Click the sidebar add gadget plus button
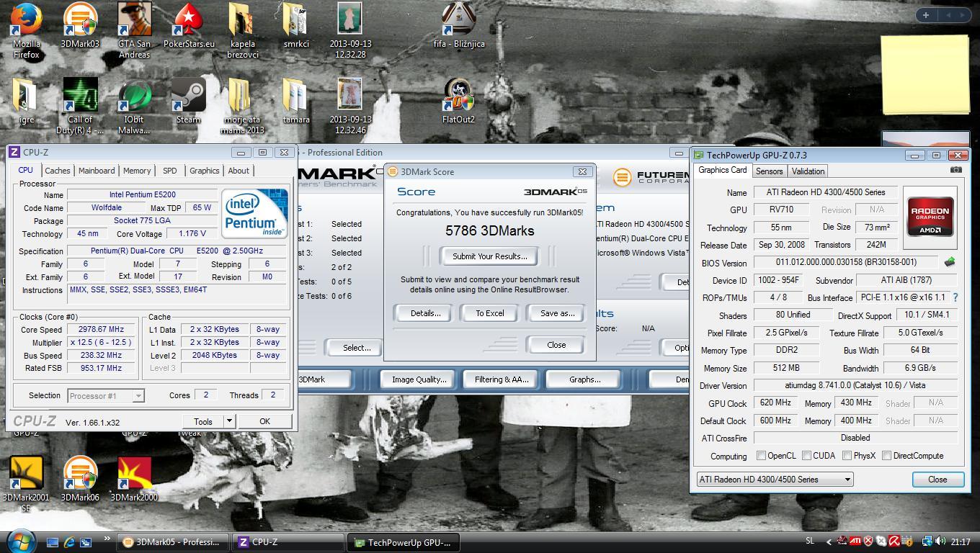This screenshot has height=553, width=980. click(925, 14)
